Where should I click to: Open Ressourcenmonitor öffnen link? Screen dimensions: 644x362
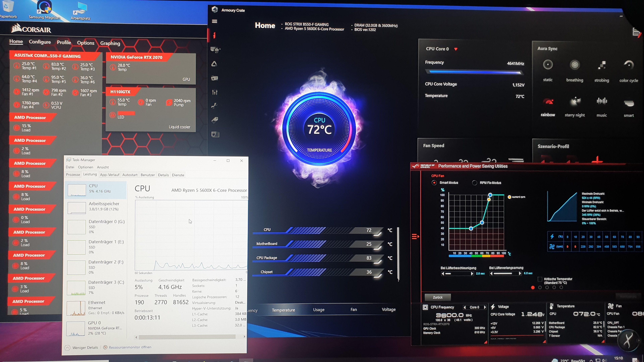point(130,347)
